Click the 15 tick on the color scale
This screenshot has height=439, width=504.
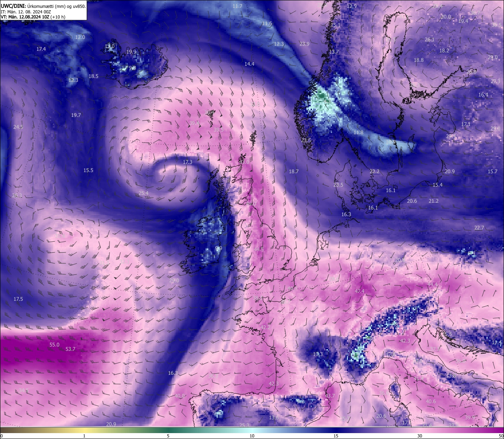[336, 436]
